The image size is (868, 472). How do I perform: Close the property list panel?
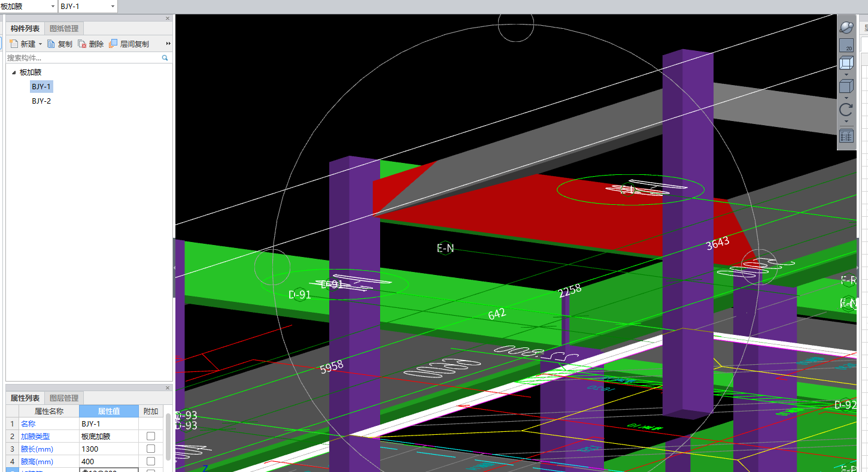coord(168,388)
